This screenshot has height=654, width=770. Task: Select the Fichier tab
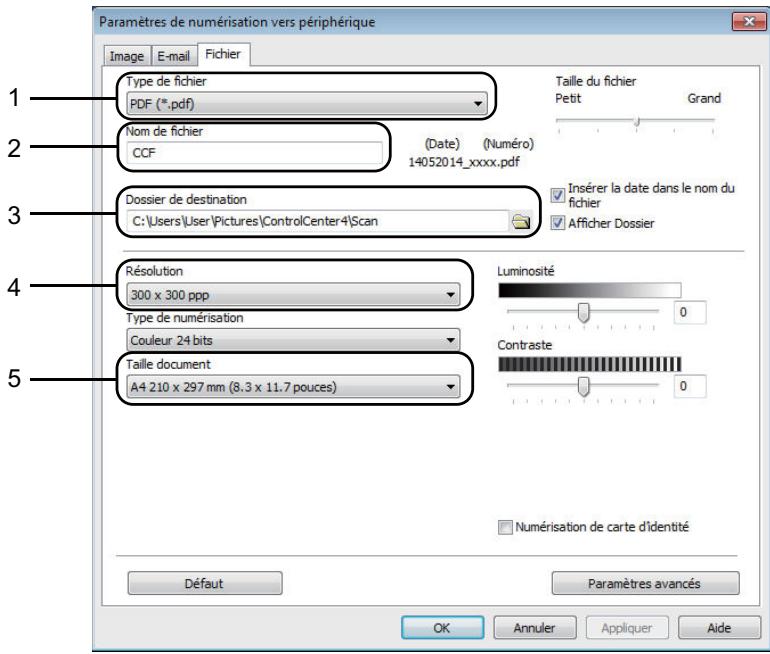click(223, 54)
